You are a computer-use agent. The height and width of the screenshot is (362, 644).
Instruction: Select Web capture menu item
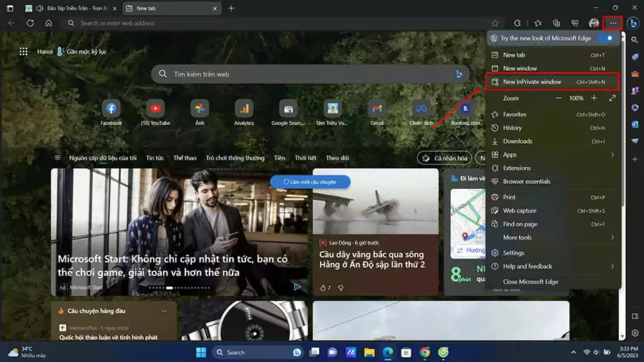552,210
